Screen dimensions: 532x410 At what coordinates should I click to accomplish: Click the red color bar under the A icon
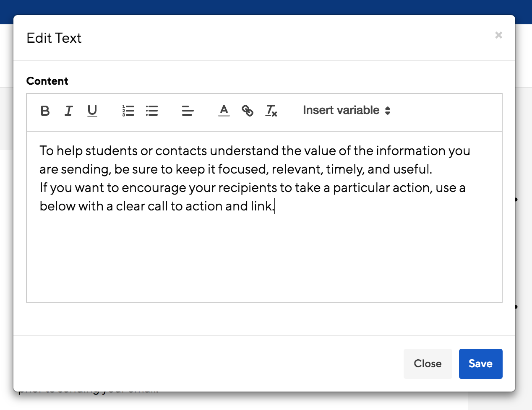click(224, 116)
